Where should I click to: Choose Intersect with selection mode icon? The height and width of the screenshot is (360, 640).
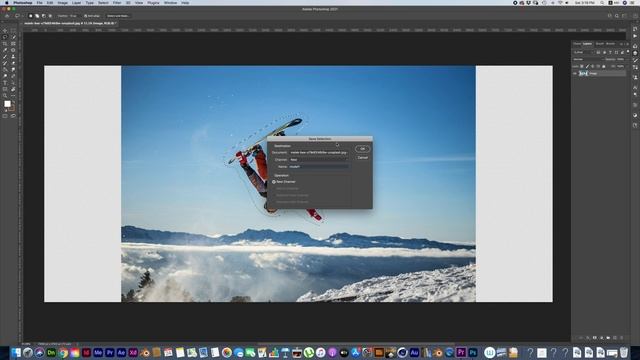[50, 16]
